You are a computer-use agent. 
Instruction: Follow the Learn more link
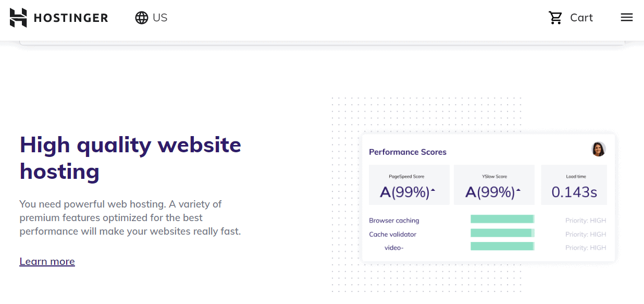click(47, 261)
